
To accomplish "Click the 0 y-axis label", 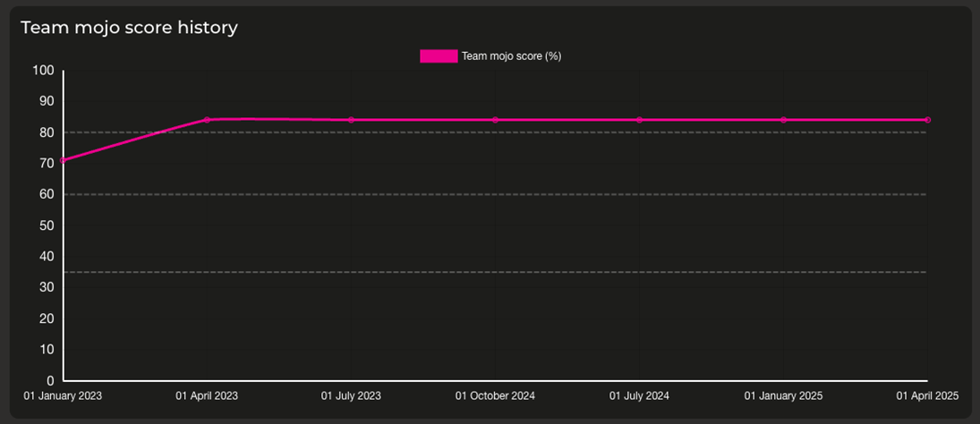I will coord(51,380).
